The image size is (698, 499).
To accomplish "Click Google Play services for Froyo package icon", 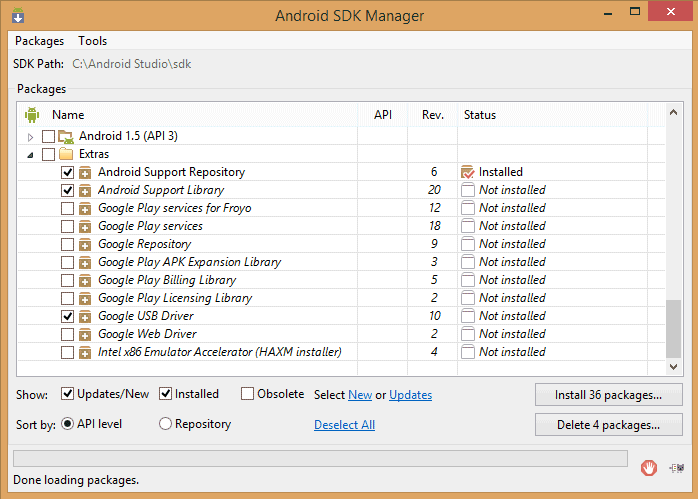I will pos(85,208).
